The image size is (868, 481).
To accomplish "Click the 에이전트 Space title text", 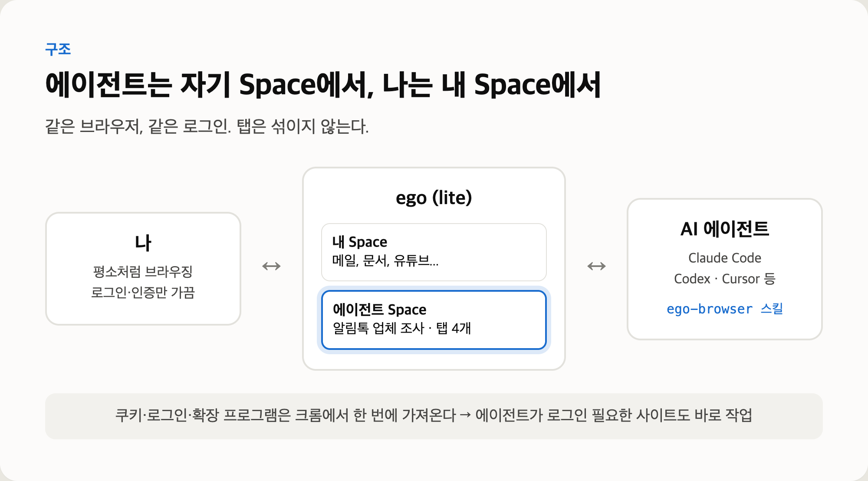I will 379,310.
